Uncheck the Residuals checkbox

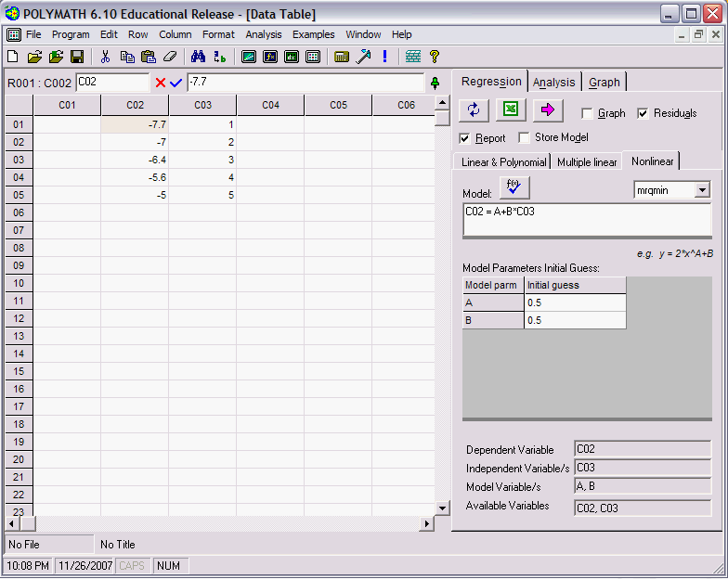click(x=643, y=113)
